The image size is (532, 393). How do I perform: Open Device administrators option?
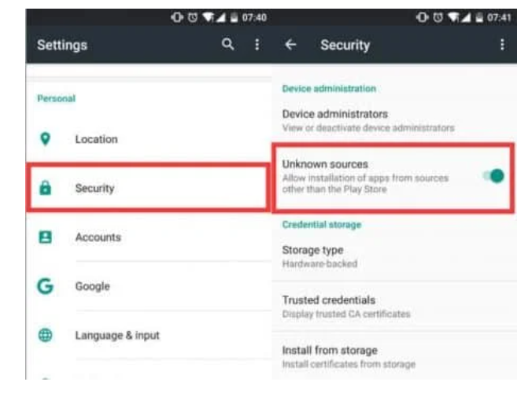(x=394, y=120)
